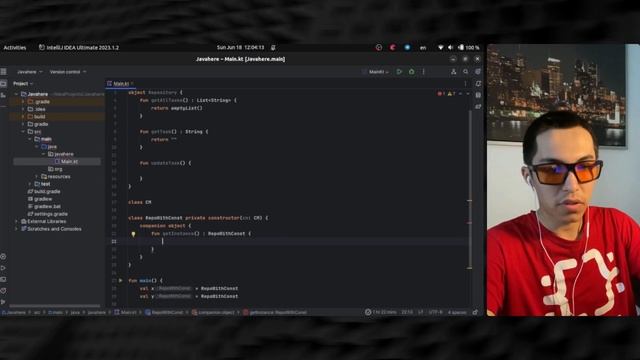Screen dimensions: 640x360
Task: Expand Scratches and Consoles node
Action: pos(16,229)
